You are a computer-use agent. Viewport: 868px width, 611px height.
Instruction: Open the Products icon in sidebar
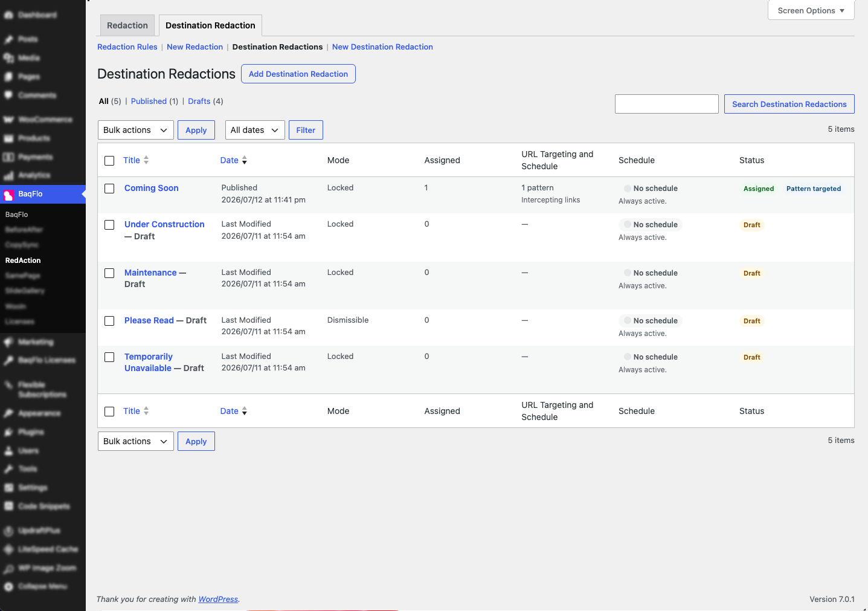(9, 138)
